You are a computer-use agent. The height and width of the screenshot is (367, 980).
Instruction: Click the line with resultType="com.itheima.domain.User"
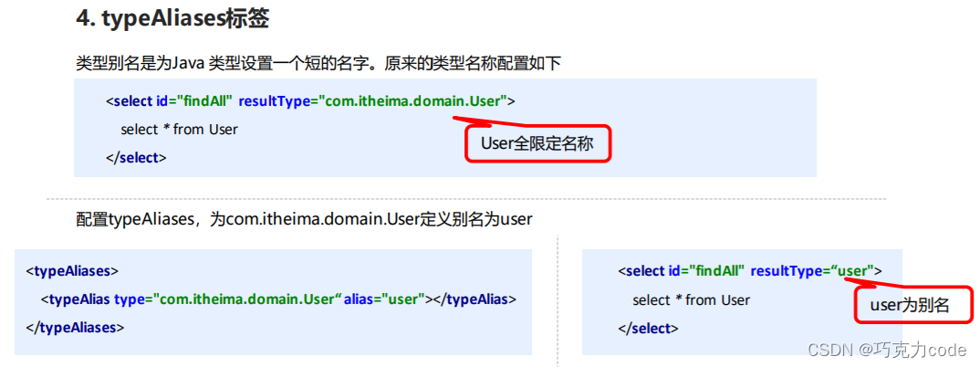310,100
